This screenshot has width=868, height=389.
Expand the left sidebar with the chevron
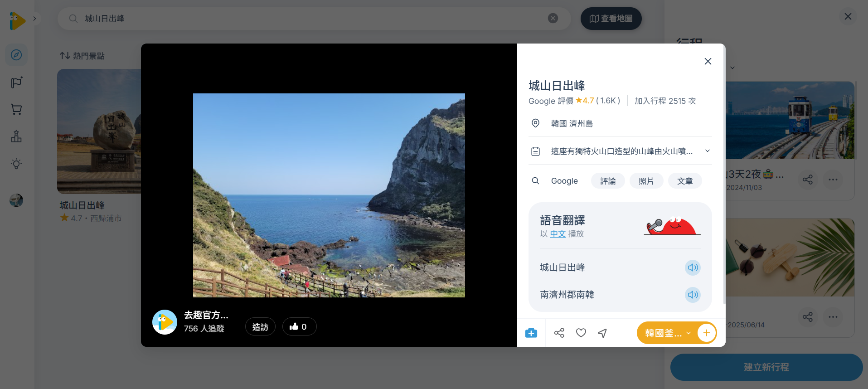pyautogui.click(x=34, y=19)
